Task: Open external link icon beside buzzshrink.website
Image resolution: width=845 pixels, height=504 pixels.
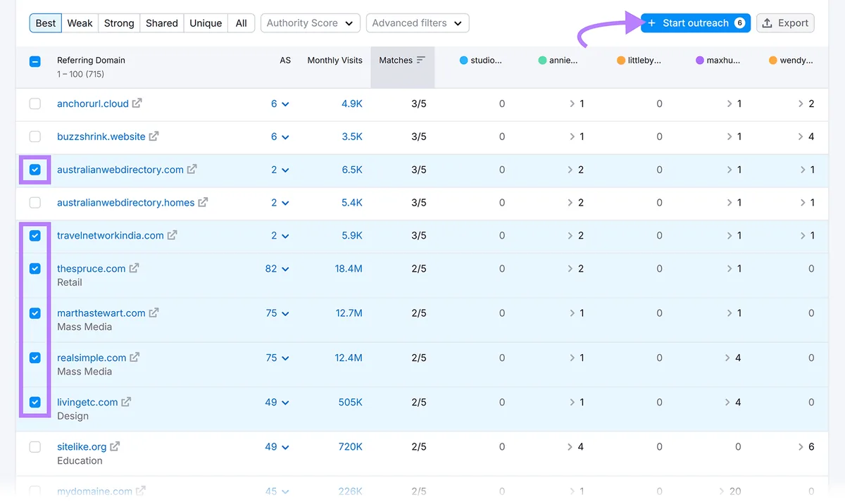Action: pos(154,137)
